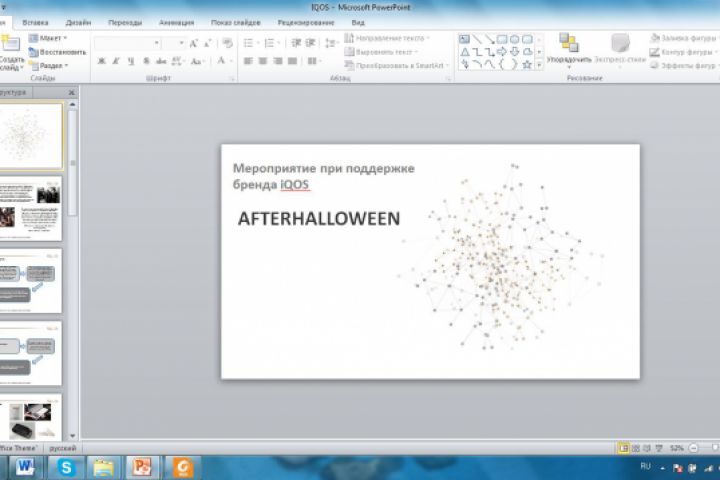Select the Text Box shape
This screenshot has height=480, width=720.
[x=465, y=40]
